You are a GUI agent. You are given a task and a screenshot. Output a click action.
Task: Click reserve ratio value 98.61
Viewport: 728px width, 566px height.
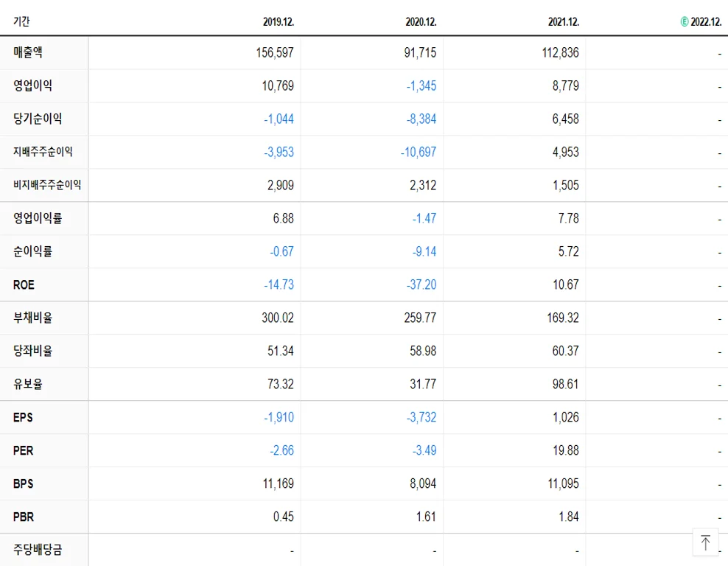pos(565,385)
